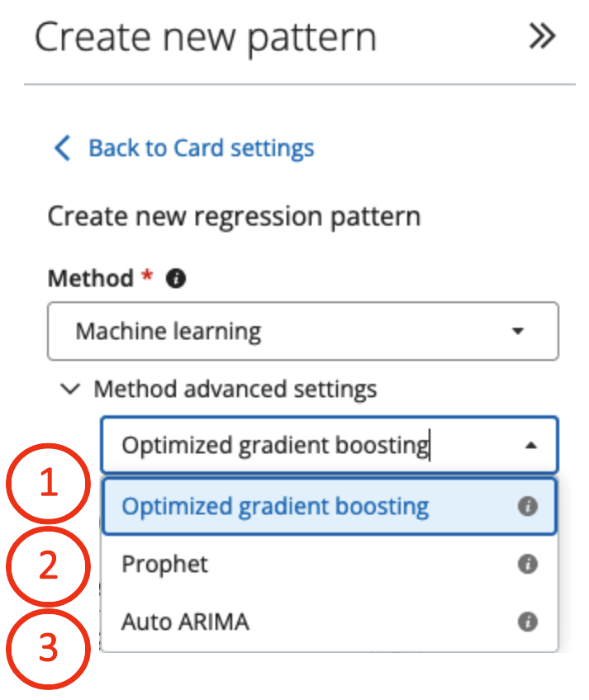The image size is (589, 700).
Task: Choose Prophet from the dropdown list
Action: pyautogui.click(x=165, y=565)
